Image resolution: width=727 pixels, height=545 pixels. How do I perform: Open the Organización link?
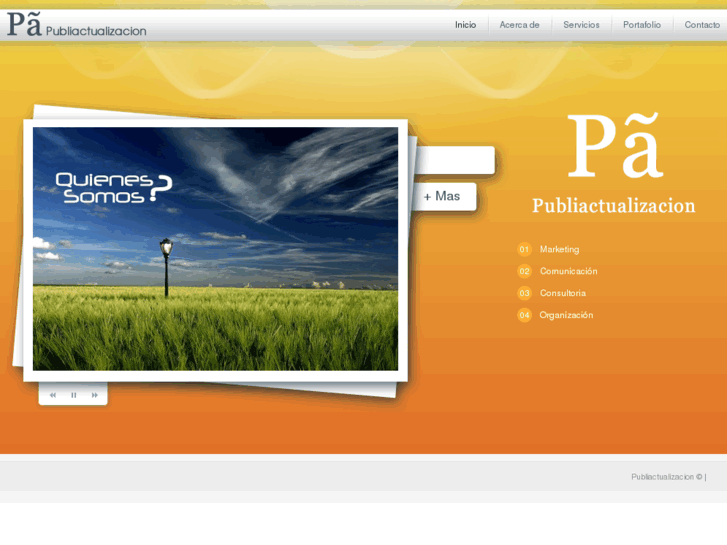click(x=566, y=315)
